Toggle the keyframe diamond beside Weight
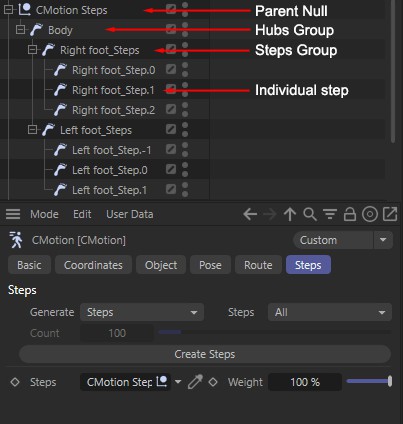This screenshot has width=403, height=424. click(213, 382)
